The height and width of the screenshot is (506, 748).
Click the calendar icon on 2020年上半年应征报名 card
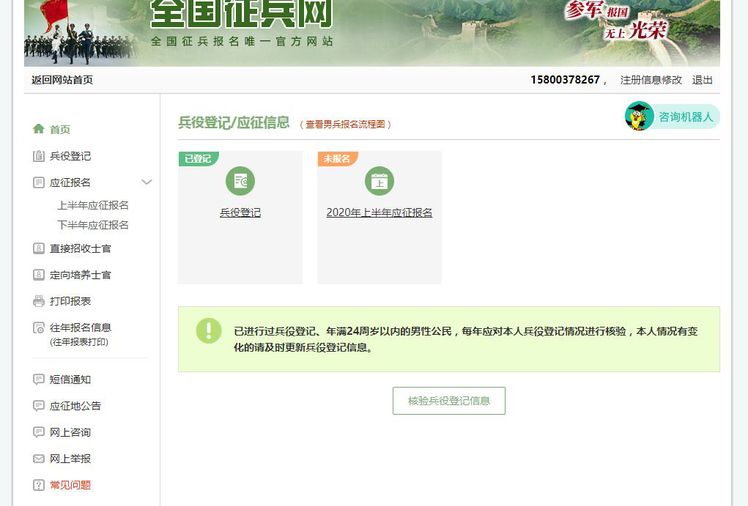pyautogui.click(x=379, y=181)
